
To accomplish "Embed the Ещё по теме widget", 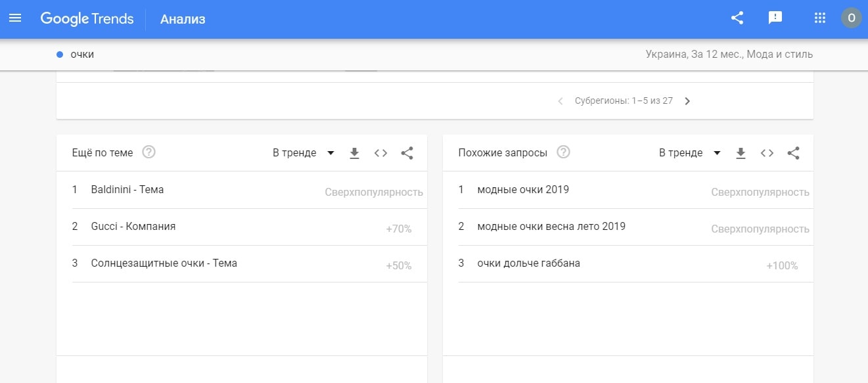I will coord(380,153).
